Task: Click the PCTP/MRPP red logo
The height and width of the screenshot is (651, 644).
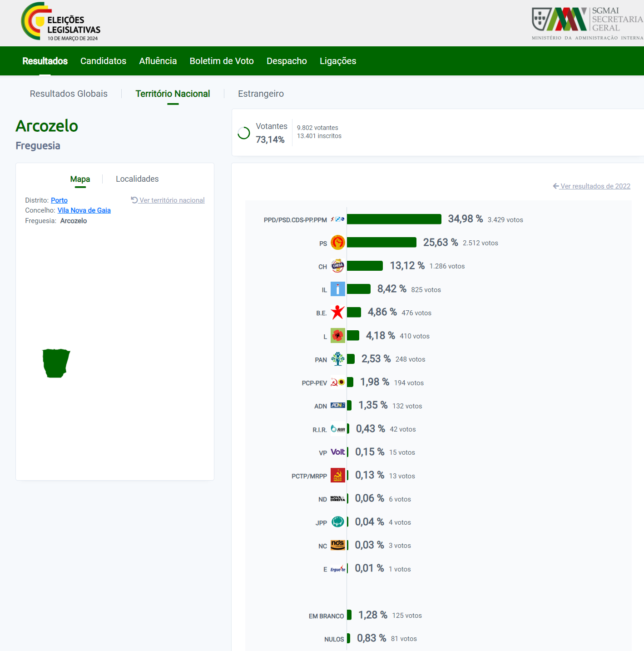Action: pos(337,475)
